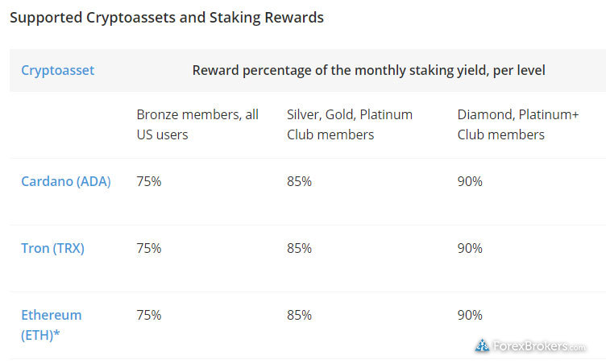Screen dimensions: 606x364
Task: Click Tron's 85% Silver reward cell
Action: tap(299, 248)
